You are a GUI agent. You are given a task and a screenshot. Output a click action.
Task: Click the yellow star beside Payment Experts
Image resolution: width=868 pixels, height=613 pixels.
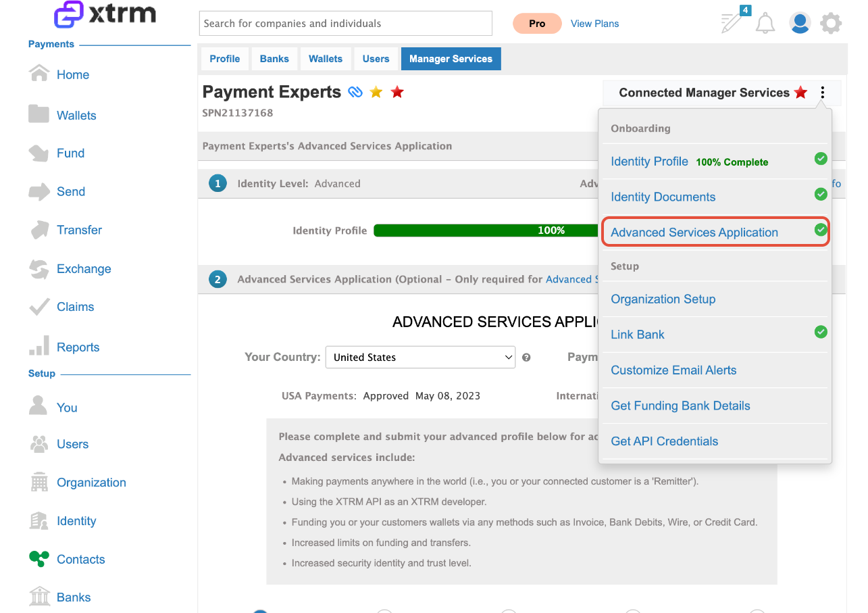tap(376, 92)
